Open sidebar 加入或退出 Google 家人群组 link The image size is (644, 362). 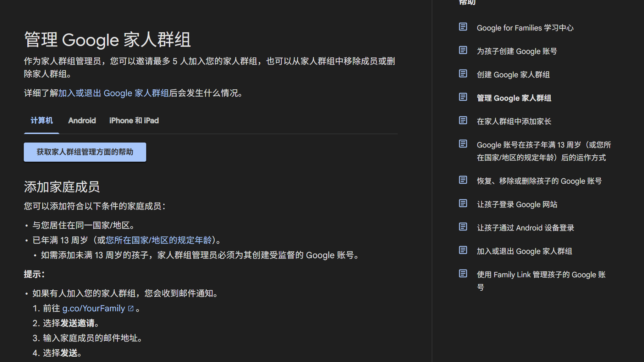[524, 251]
